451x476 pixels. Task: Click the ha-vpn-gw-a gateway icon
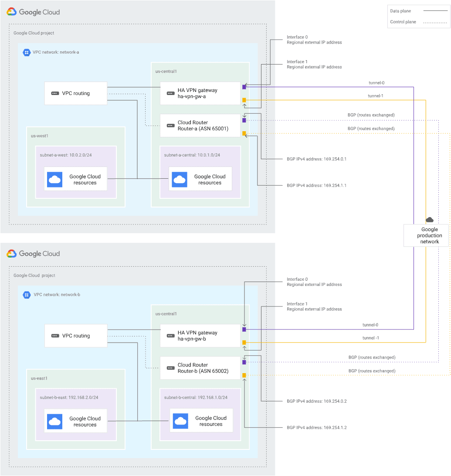coord(170,93)
